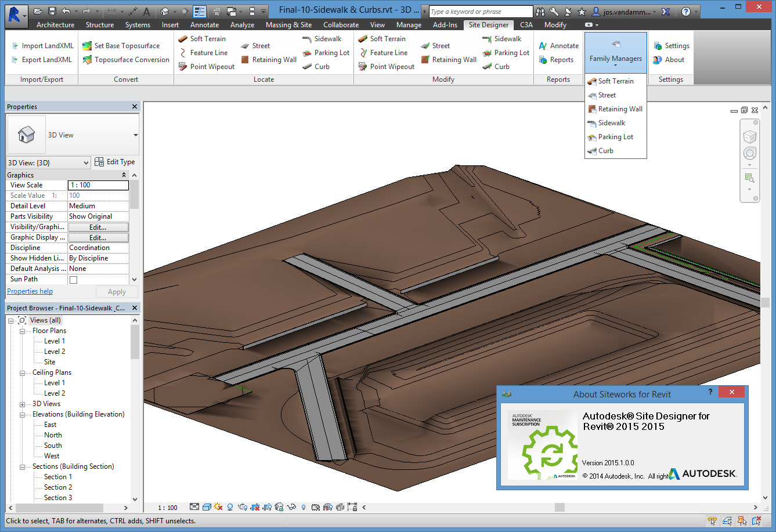Collapse the Elevations (Building Elevation) node
776x532 pixels.
click(x=22, y=415)
